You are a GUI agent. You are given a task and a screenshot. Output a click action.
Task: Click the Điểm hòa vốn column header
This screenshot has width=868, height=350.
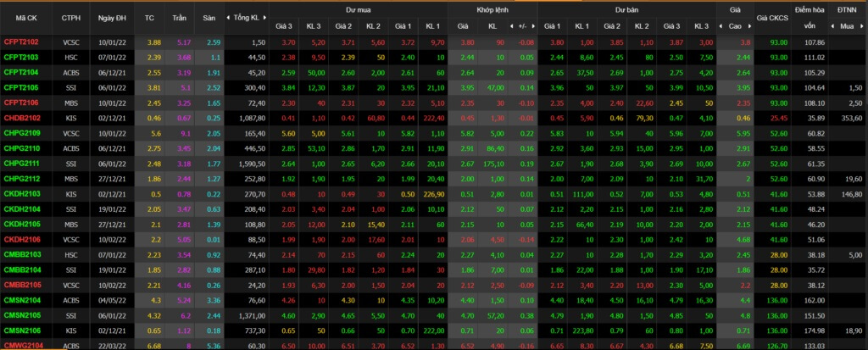click(x=810, y=18)
